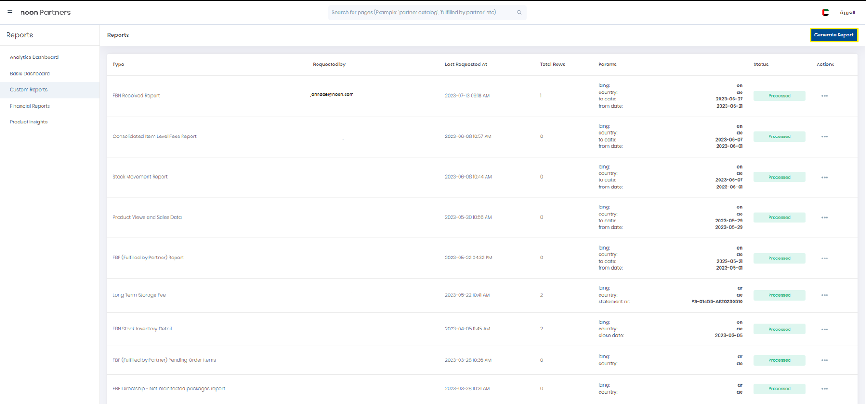Click the search magnifier icon

(520, 13)
